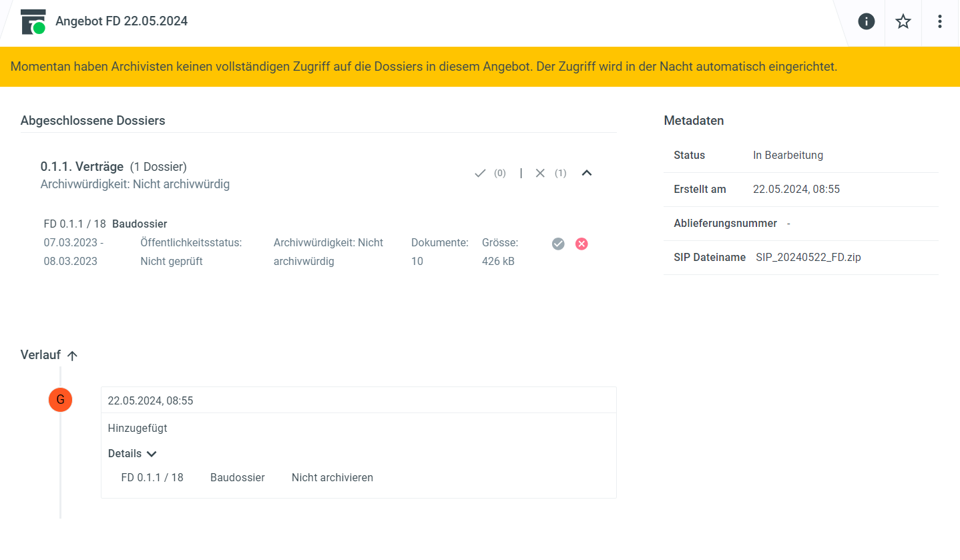This screenshot has height=560, width=960.
Task: Toggle archive checkmark for Baudossier
Action: tap(558, 244)
